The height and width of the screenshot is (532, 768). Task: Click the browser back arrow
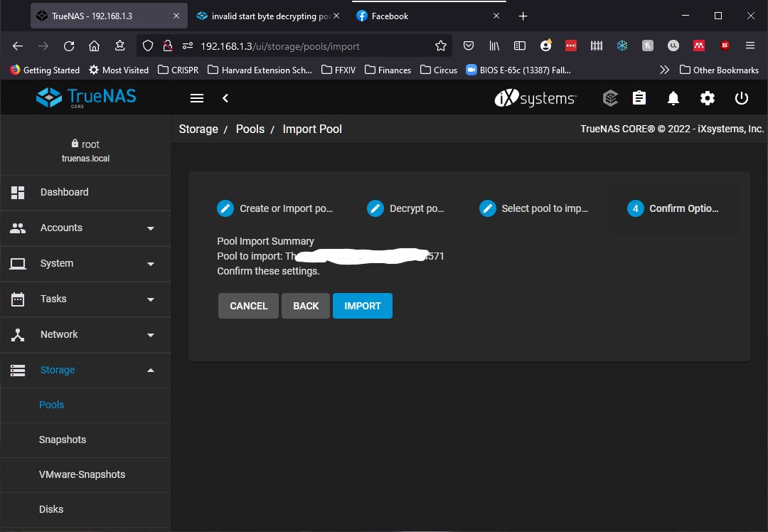(x=18, y=46)
